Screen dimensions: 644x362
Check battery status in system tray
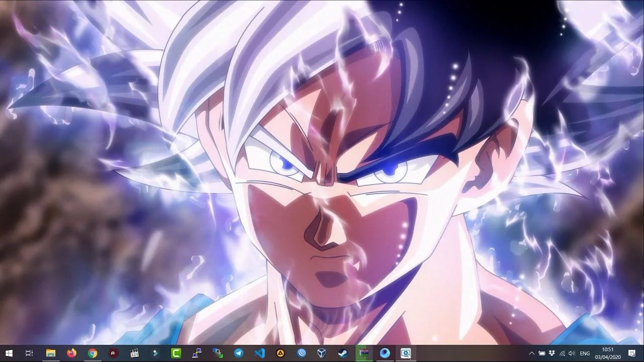[x=542, y=353]
